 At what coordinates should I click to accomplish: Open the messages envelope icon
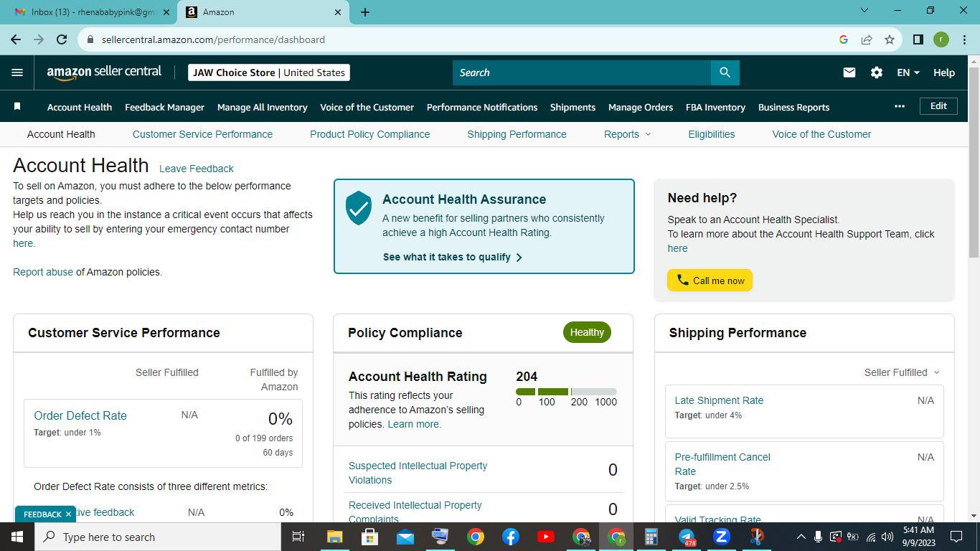tap(849, 72)
